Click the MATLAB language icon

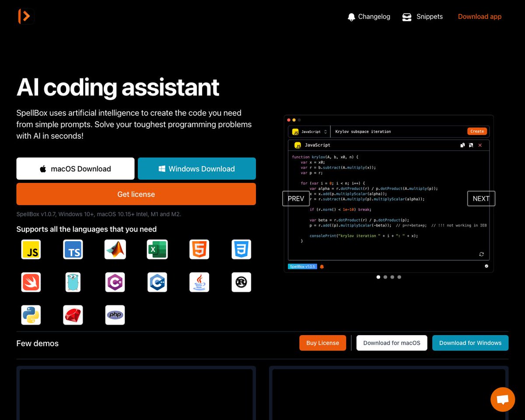115,249
